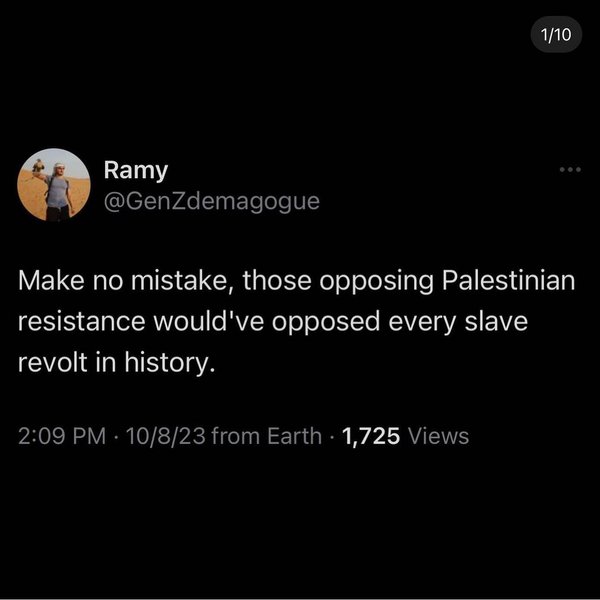Click the 1/10 image counter badge
Viewport: 600px width, 600px height.
556,34
